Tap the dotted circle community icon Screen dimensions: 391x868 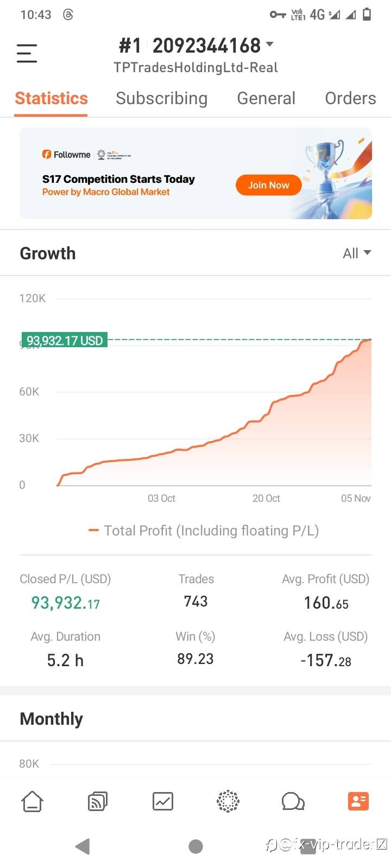(228, 801)
